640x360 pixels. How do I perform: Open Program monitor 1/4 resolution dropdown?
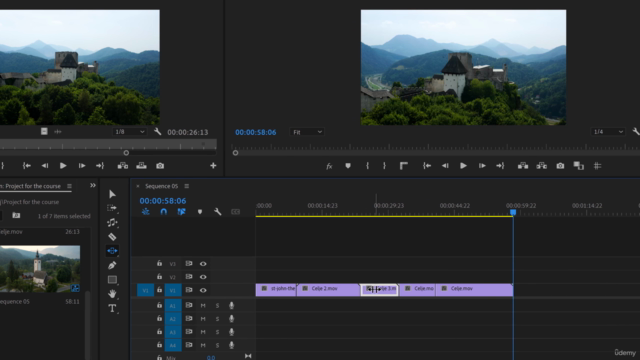(x=608, y=131)
